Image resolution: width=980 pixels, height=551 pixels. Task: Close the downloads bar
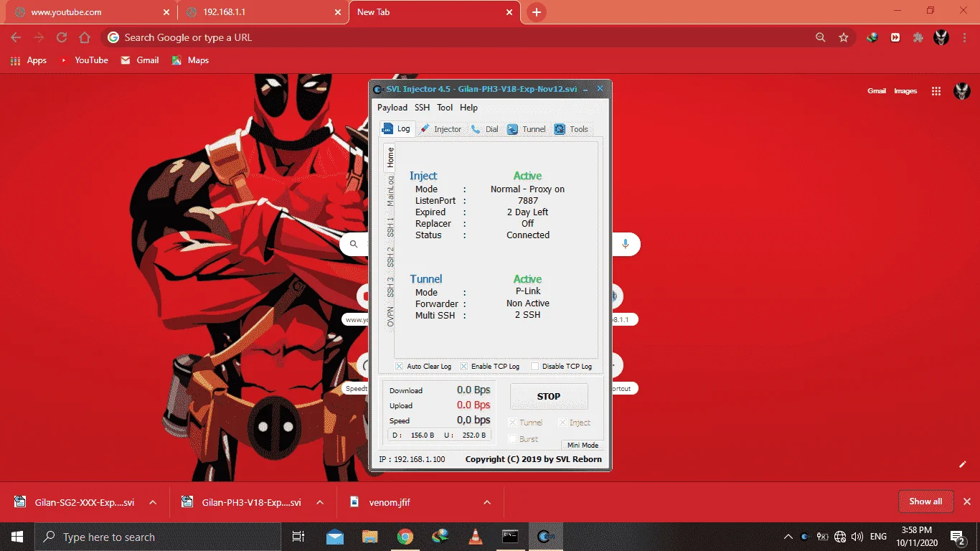click(x=967, y=501)
